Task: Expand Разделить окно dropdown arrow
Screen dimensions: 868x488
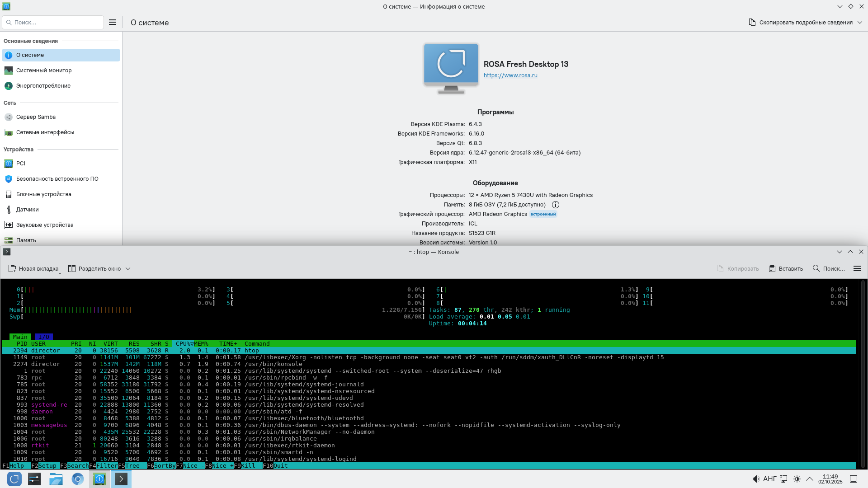Action: tap(128, 268)
